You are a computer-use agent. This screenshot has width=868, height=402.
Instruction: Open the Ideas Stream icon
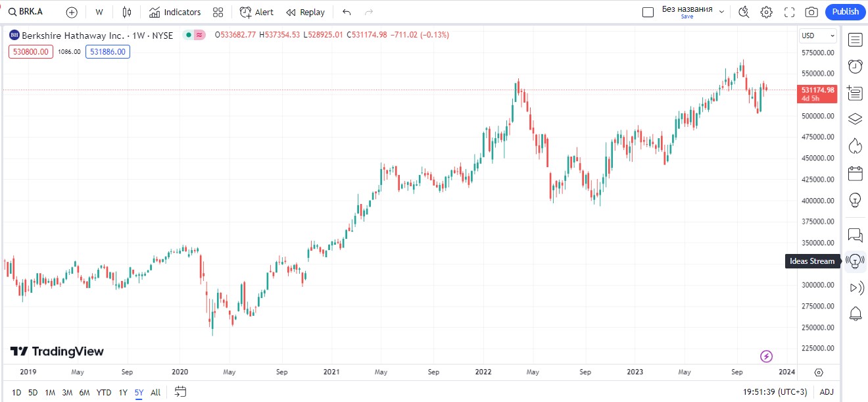click(855, 261)
